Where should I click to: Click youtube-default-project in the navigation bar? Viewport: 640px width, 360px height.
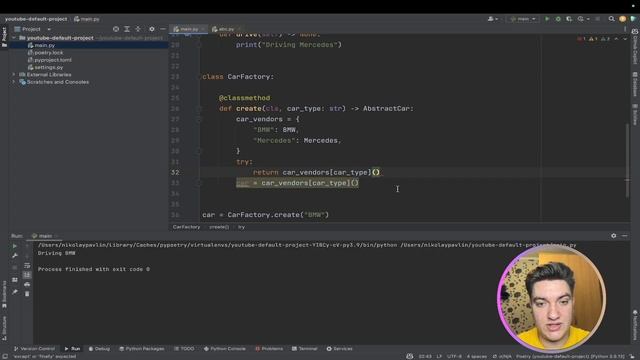36,19
